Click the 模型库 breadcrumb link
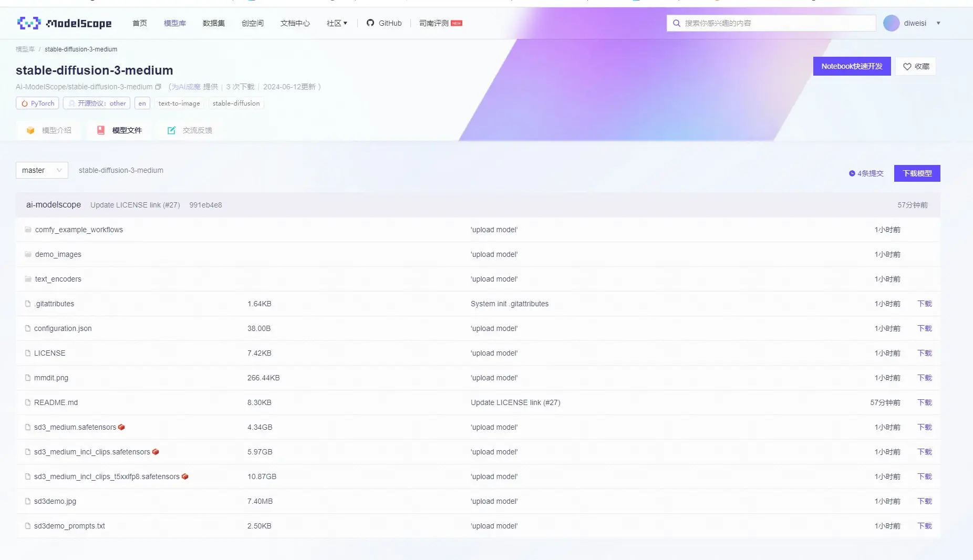 (25, 49)
